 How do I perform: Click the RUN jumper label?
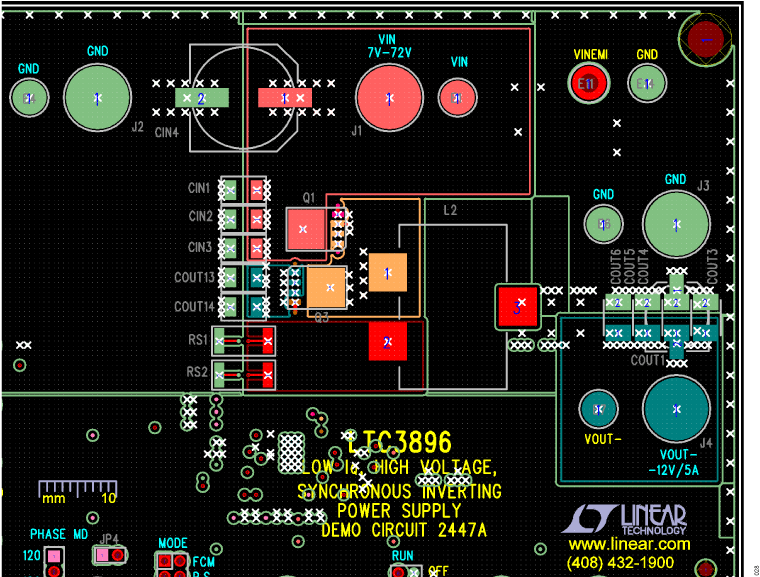403,556
